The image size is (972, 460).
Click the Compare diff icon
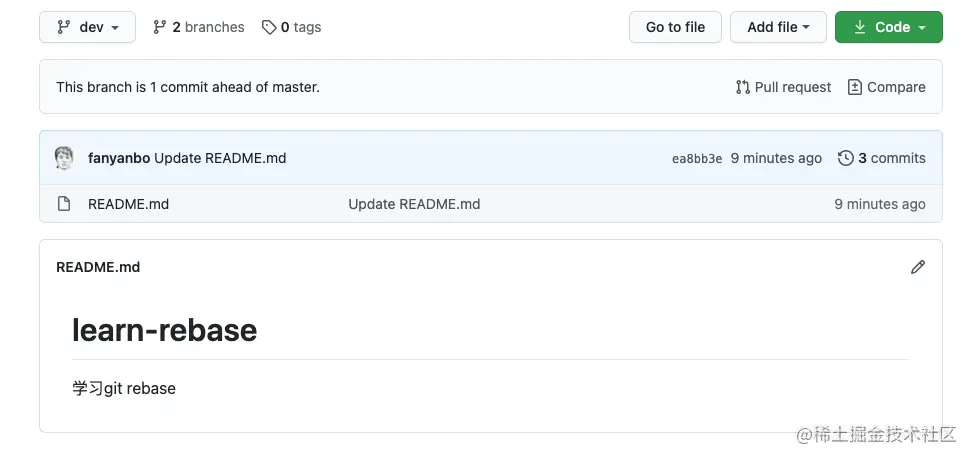[x=855, y=87]
